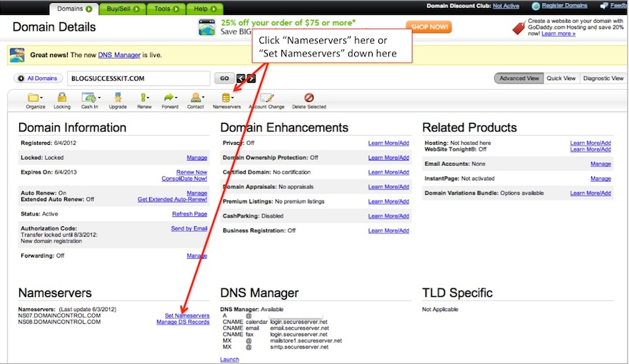629x364 pixels.
Task: Click Manage link for Locked
Action: click(197, 158)
